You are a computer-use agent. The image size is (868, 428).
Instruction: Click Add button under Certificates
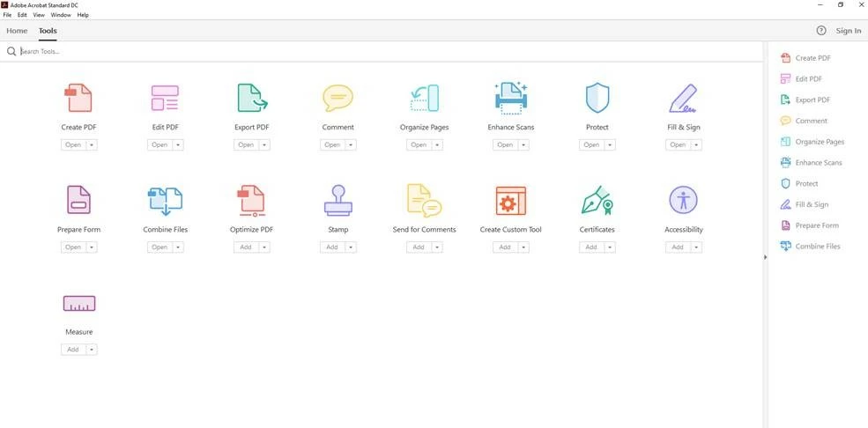click(591, 247)
